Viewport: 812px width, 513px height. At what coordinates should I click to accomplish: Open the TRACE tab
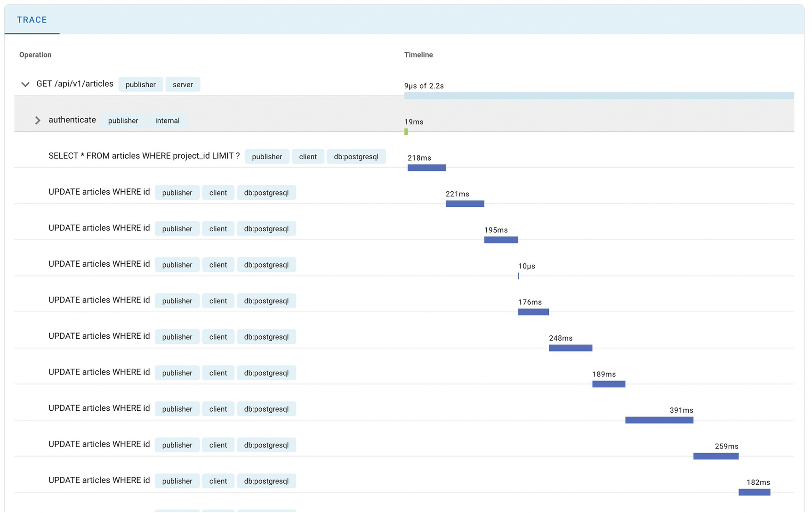(x=32, y=20)
